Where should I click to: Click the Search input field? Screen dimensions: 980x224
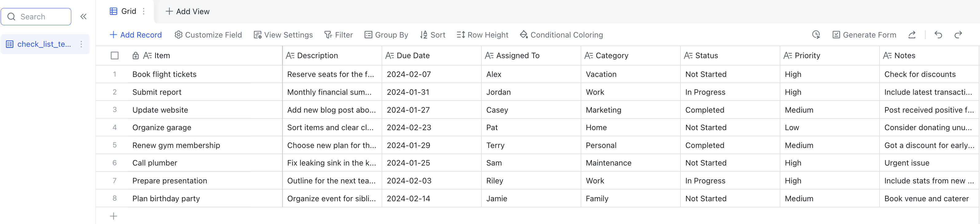[36, 17]
